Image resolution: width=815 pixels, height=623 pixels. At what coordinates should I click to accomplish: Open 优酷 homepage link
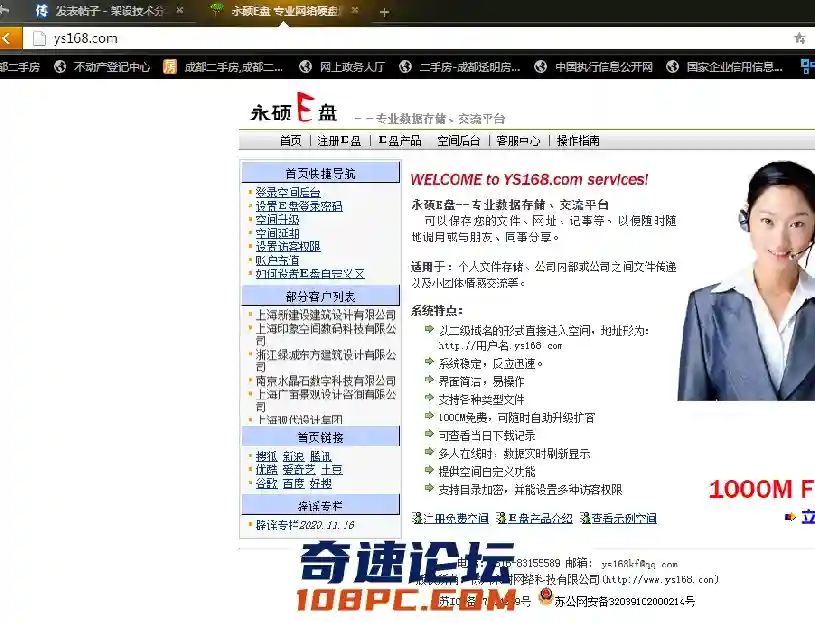[266, 470]
